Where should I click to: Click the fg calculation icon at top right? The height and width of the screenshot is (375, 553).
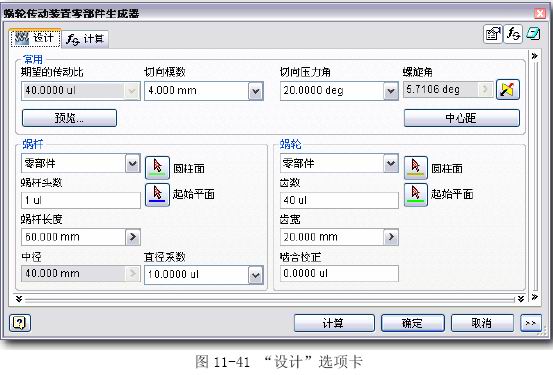pos(513,34)
